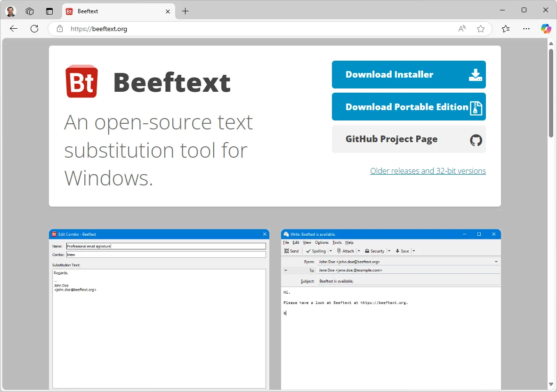Click the open-source text substitution tagline

coord(158,150)
